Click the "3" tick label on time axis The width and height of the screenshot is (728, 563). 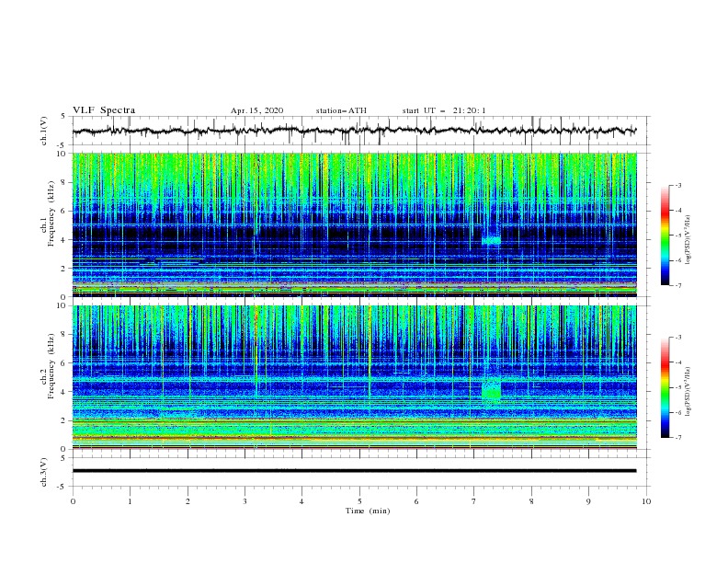click(245, 501)
